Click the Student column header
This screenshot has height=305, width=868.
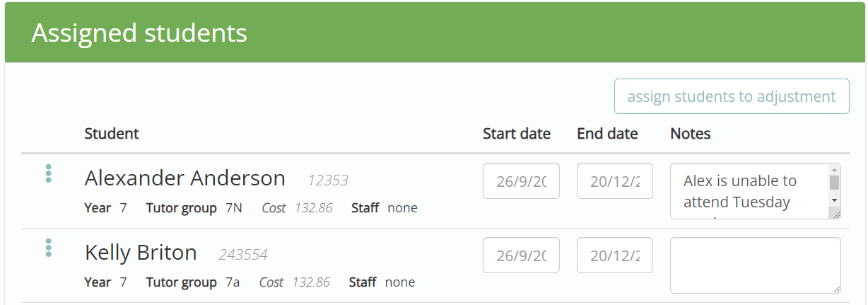[x=112, y=134]
